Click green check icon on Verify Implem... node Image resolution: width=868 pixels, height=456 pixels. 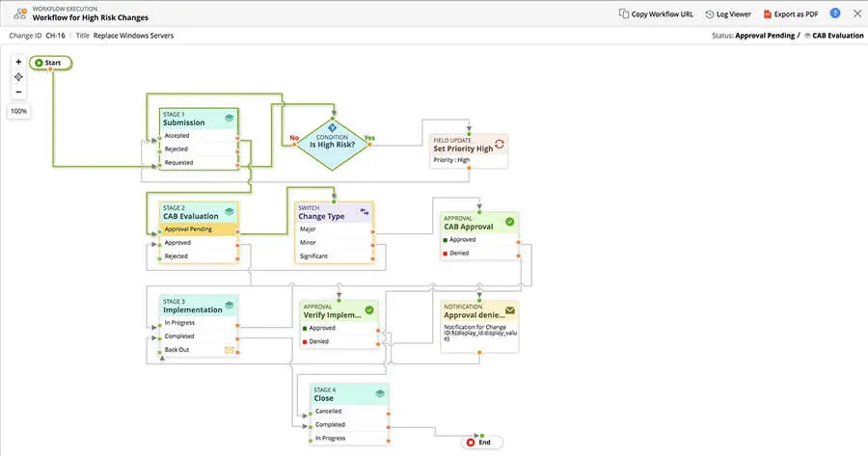[x=369, y=309]
